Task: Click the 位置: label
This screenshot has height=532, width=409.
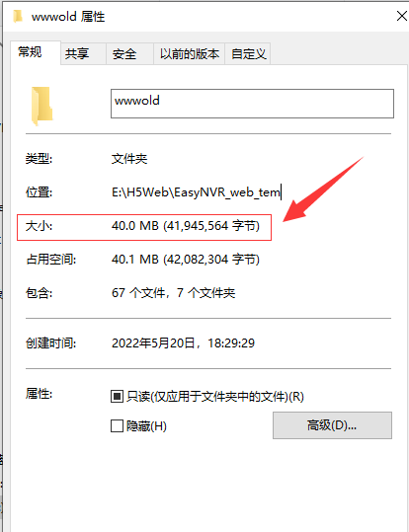Action: (40, 192)
